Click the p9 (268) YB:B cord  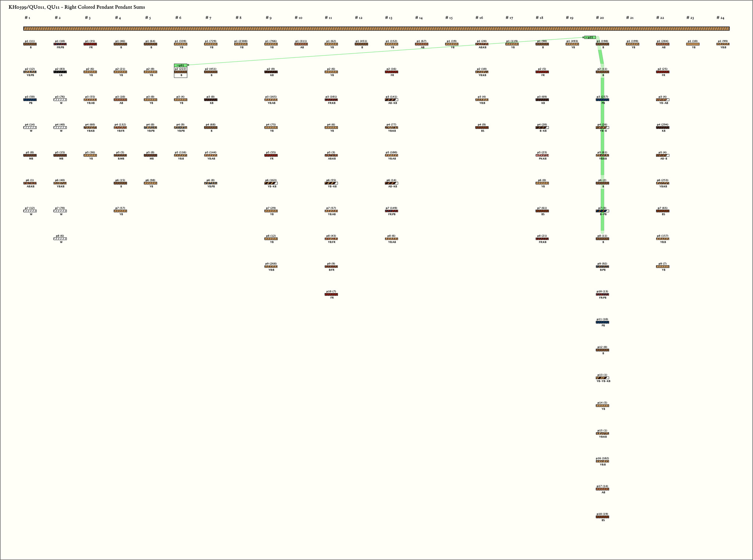271,267
